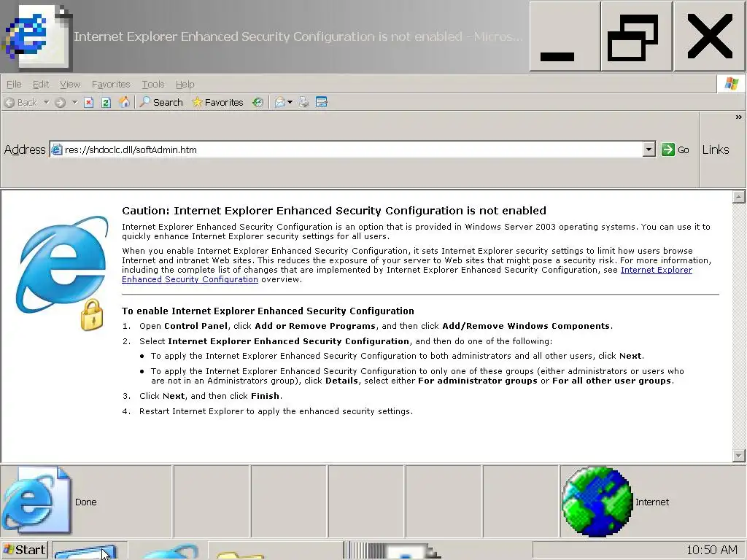Click the Forward arrow icon

[60, 102]
